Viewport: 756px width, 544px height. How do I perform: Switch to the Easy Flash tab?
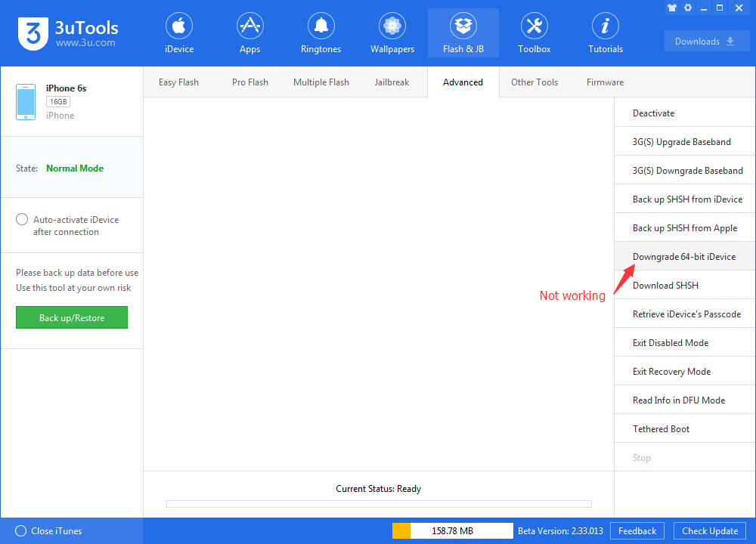point(178,82)
